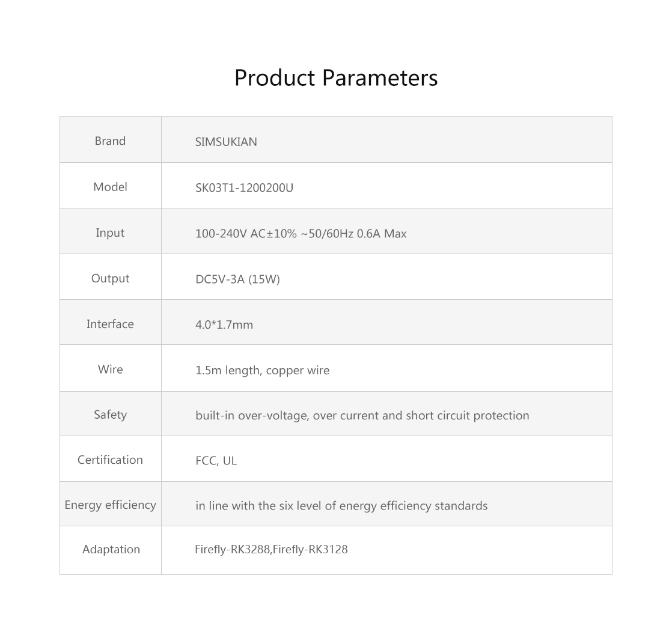Select the Safety label cell
672x617 pixels.
pyautogui.click(x=111, y=414)
